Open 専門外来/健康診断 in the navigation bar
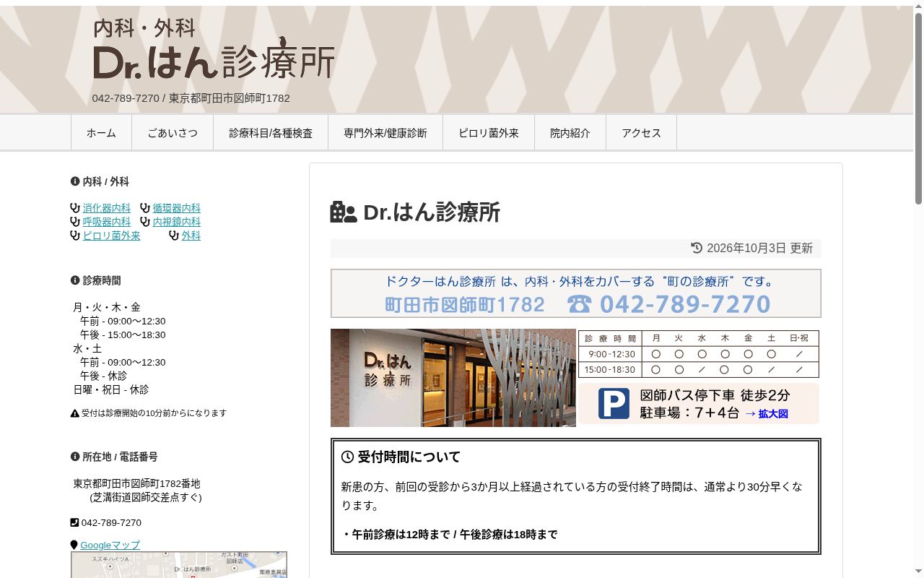Viewport: 924px width, 578px height. (x=385, y=133)
